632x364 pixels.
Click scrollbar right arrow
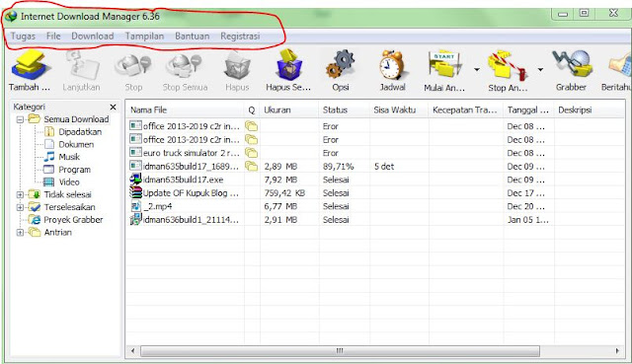[x=617, y=351]
